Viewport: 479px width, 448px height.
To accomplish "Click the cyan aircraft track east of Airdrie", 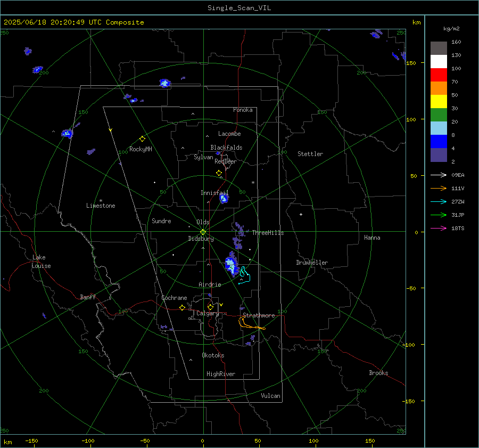I will coord(245,275).
